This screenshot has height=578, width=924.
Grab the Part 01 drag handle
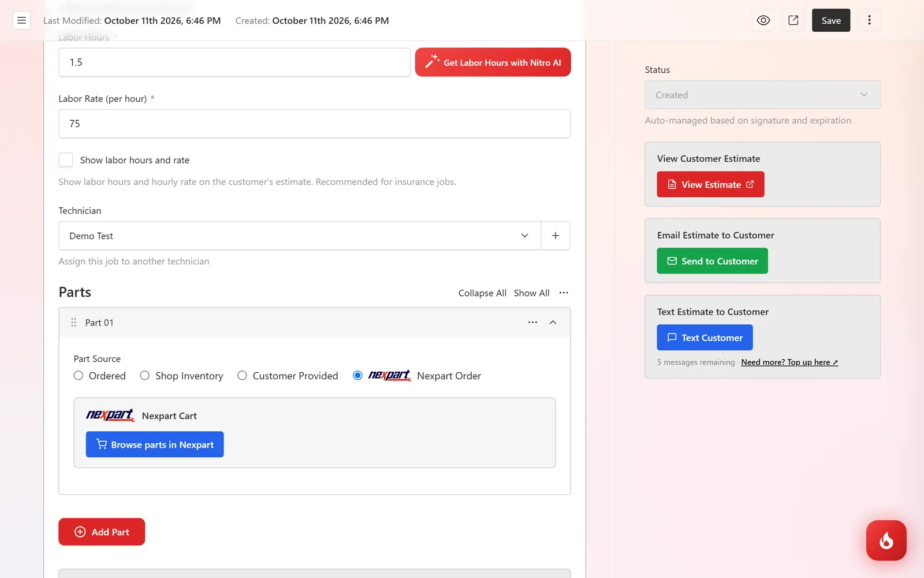click(x=73, y=323)
